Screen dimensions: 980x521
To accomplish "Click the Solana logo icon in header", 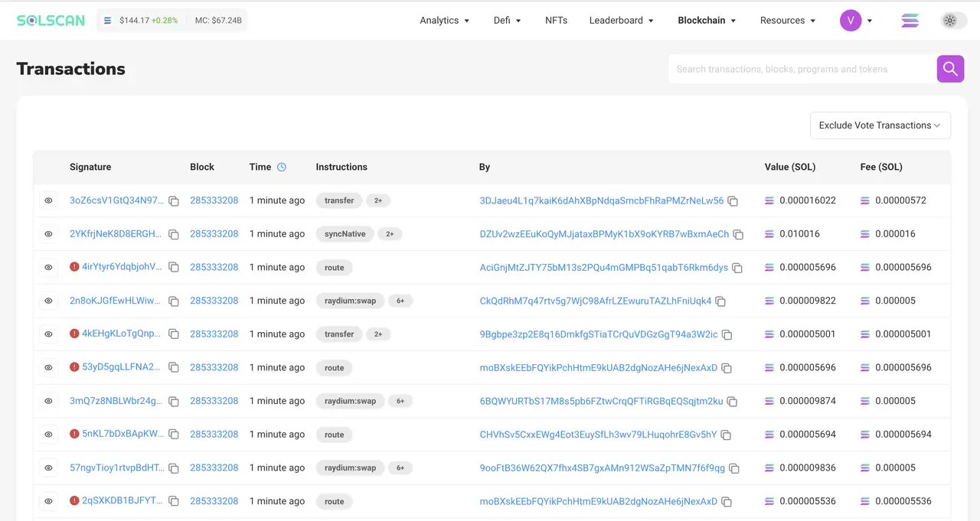I will pyautogui.click(x=910, y=21).
